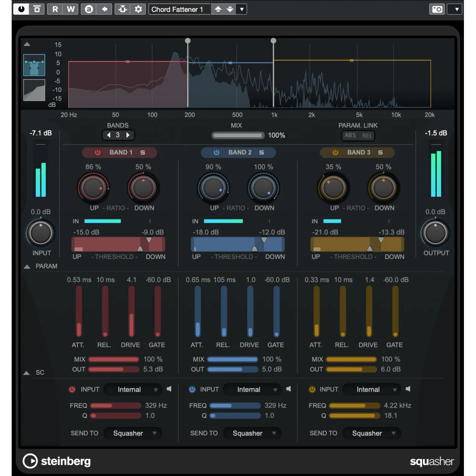Listen to Band 1 side-chain speaker icon
476x476 pixels.
tap(169, 389)
